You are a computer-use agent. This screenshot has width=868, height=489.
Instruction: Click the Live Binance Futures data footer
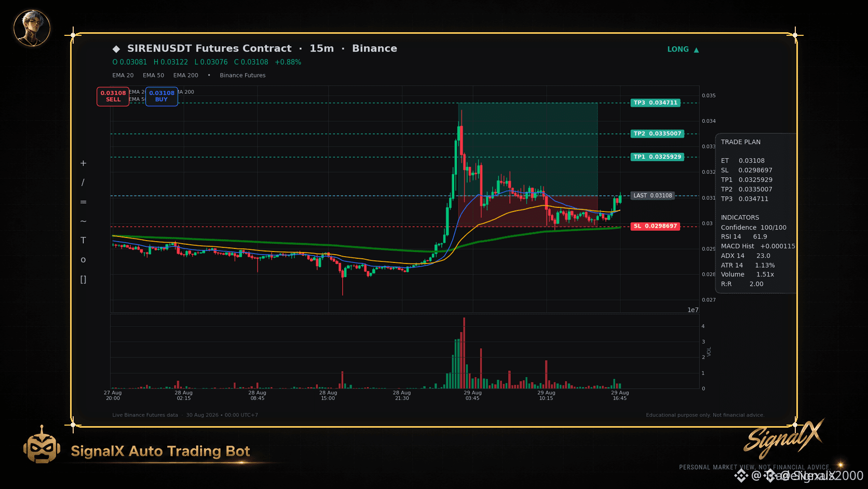pos(145,415)
